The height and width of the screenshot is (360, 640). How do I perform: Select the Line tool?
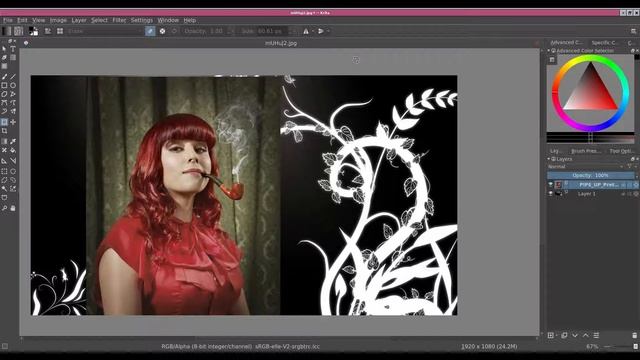13,76
